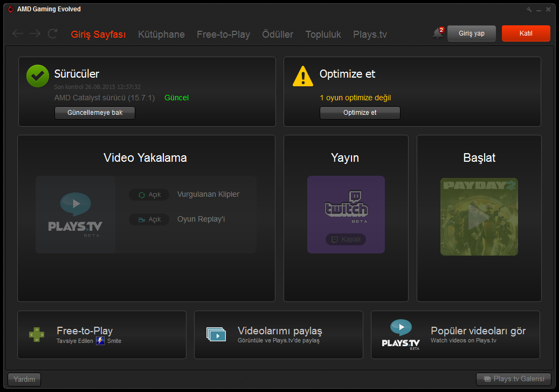
Task: Open Videolarımı paylaş card title
Action: pos(280,331)
